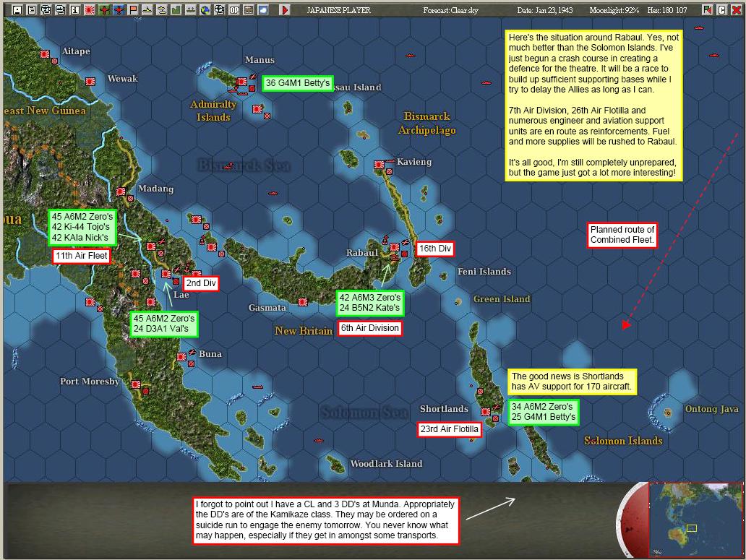Click the world minimap thumbnail
The image size is (746, 560).
[696, 520]
